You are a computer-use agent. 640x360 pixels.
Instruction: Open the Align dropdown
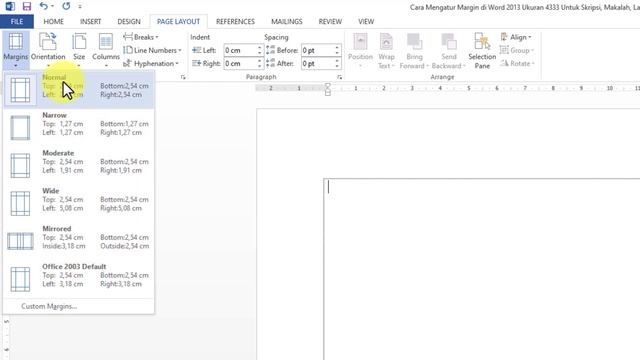tap(516, 37)
